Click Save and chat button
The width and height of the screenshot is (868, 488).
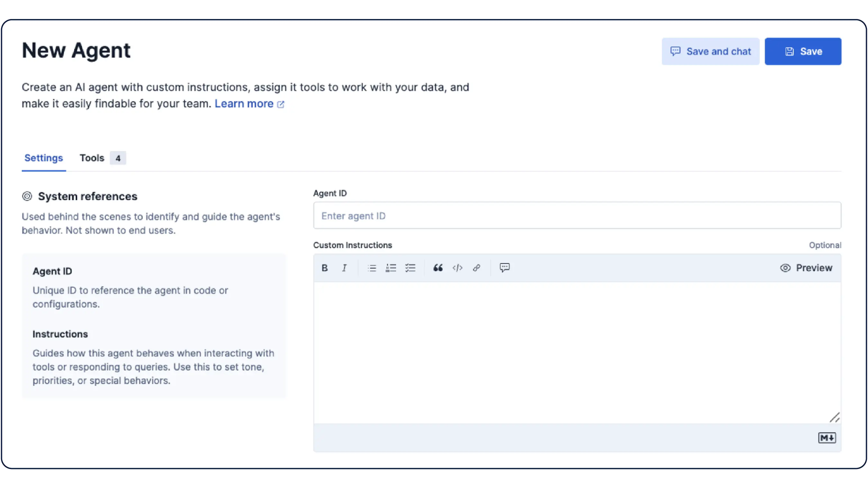pyautogui.click(x=710, y=51)
